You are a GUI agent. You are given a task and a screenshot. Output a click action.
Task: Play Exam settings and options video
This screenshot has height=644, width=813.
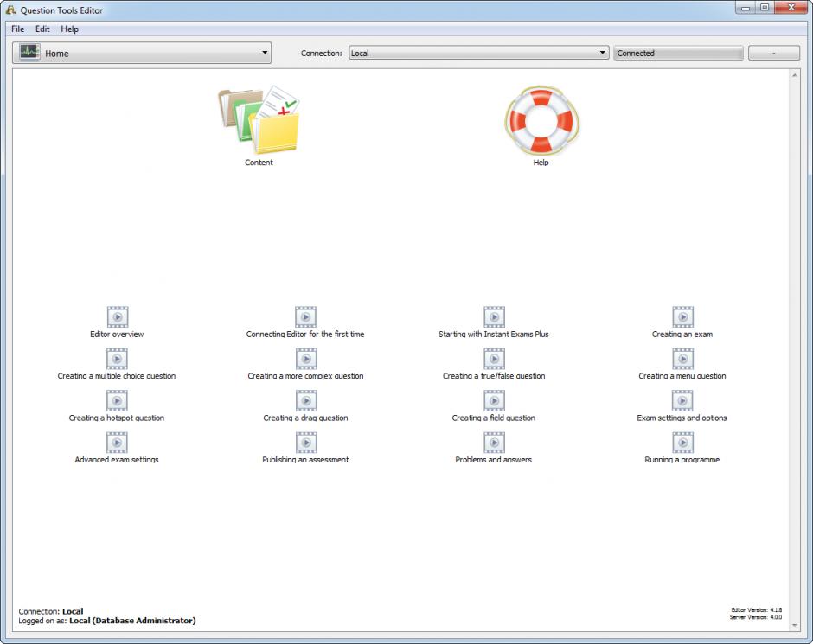(x=682, y=401)
